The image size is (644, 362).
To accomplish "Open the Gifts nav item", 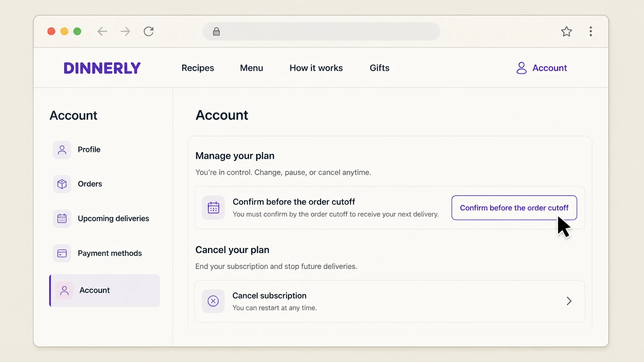I will pos(379,68).
